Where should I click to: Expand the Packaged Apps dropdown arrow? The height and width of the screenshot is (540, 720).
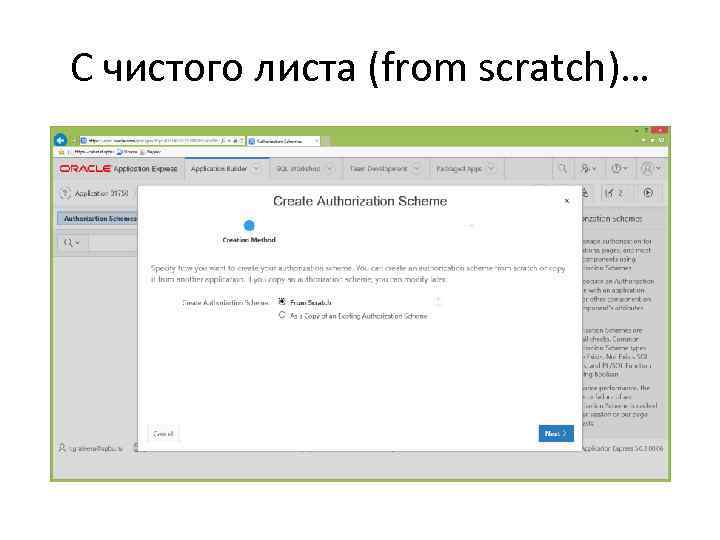pos(491,169)
